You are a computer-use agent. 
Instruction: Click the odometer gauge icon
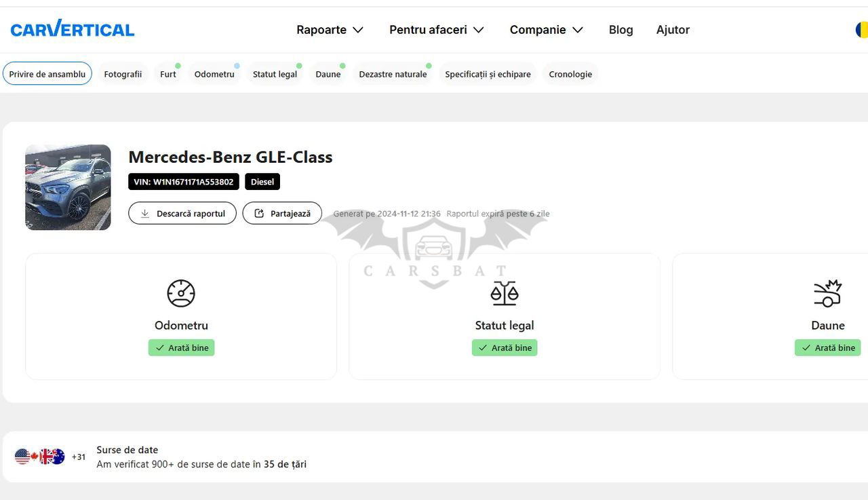point(181,293)
